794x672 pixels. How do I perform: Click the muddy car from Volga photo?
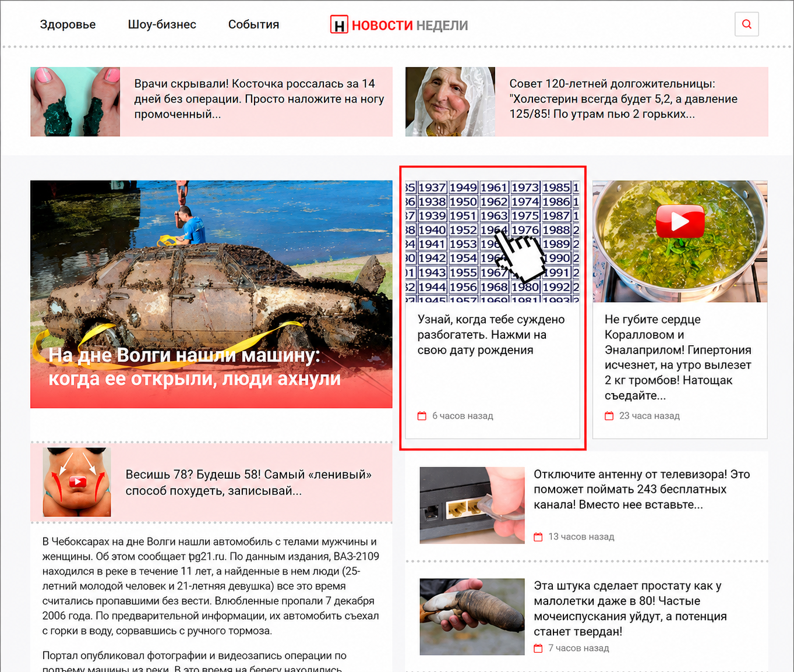click(x=211, y=294)
